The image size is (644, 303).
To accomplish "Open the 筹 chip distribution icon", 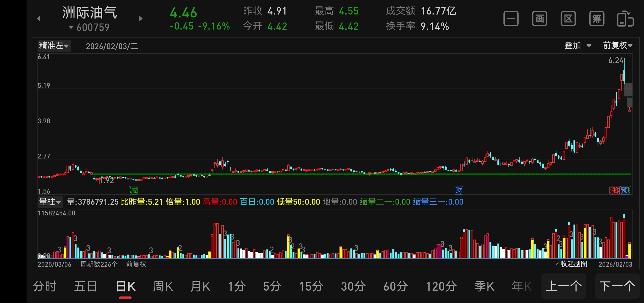I will 597,19.
